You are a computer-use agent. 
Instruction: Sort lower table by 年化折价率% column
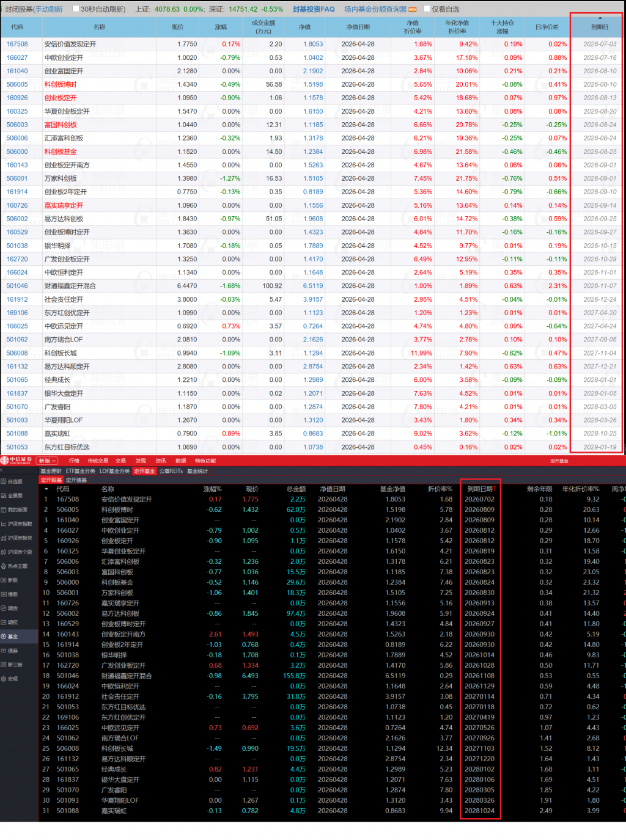pos(581,489)
